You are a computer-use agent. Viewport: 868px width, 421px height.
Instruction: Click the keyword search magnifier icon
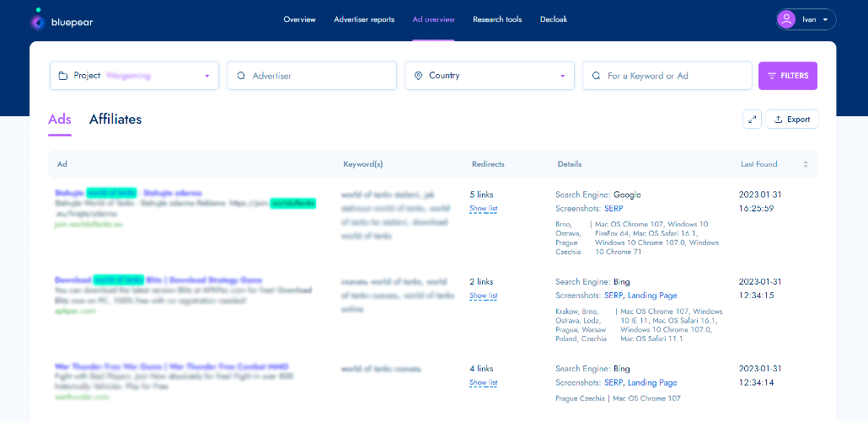pyautogui.click(x=596, y=76)
